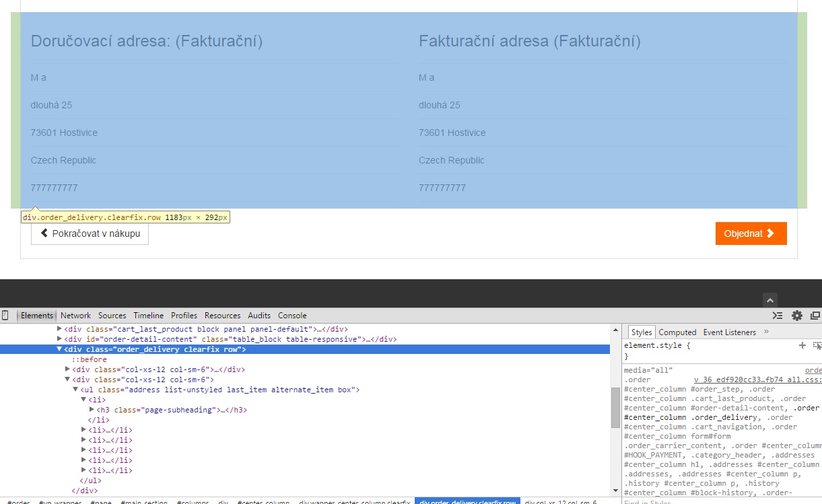822x504 pixels.
Task: Click Czech Republic under Fakturační adresa
Action: (x=452, y=160)
